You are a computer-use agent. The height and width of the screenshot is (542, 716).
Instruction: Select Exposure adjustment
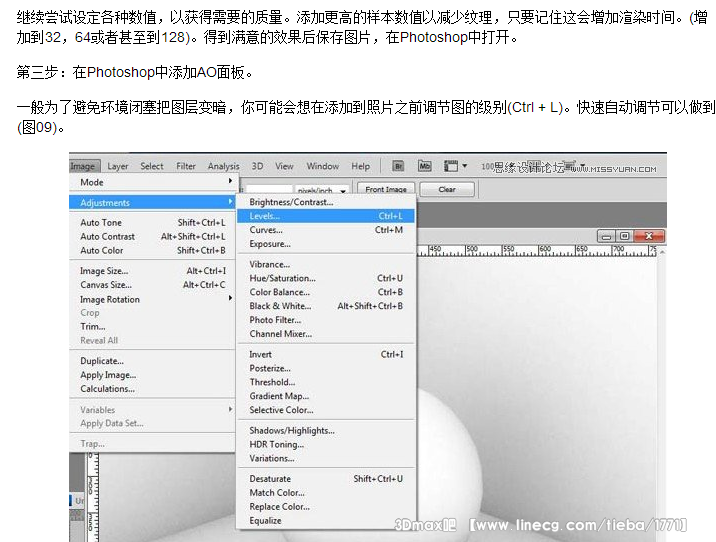(x=326, y=244)
